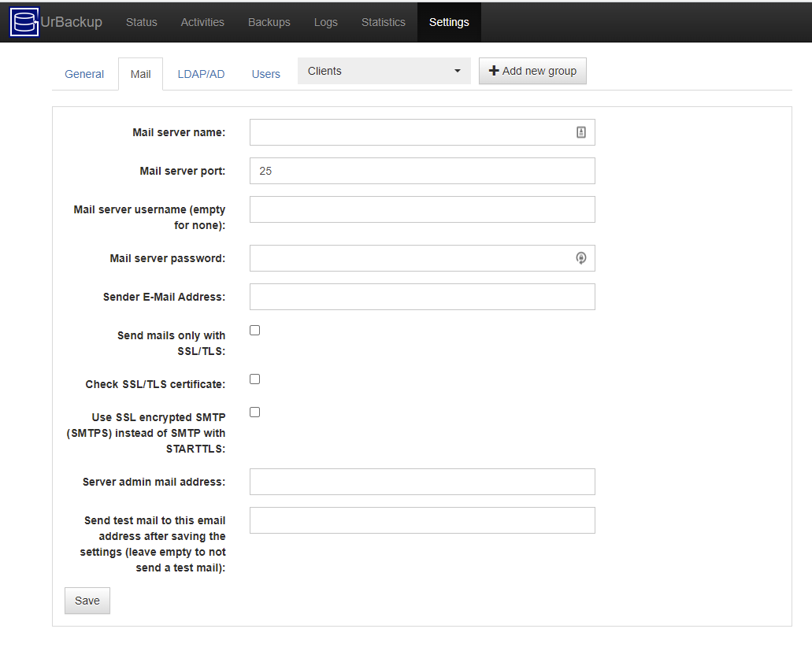812x662 pixels.
Task: Focus the Send test mail address field
Action: pos(422,520)
